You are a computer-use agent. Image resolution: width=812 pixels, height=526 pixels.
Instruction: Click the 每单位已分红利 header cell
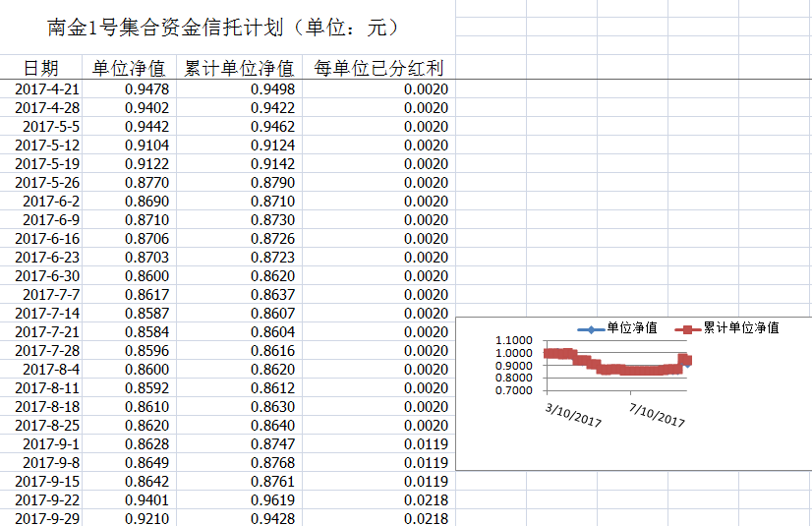click(x=378, y=69)
